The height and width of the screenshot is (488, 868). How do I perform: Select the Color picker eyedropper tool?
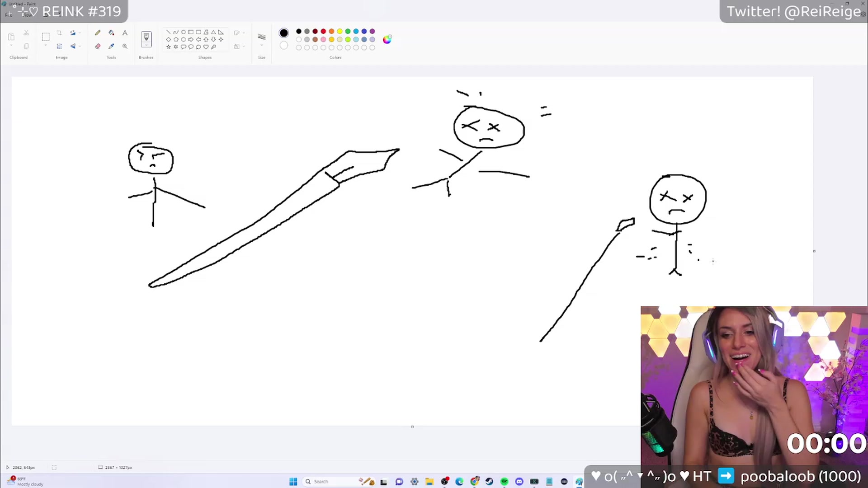(x=111, y=46)
